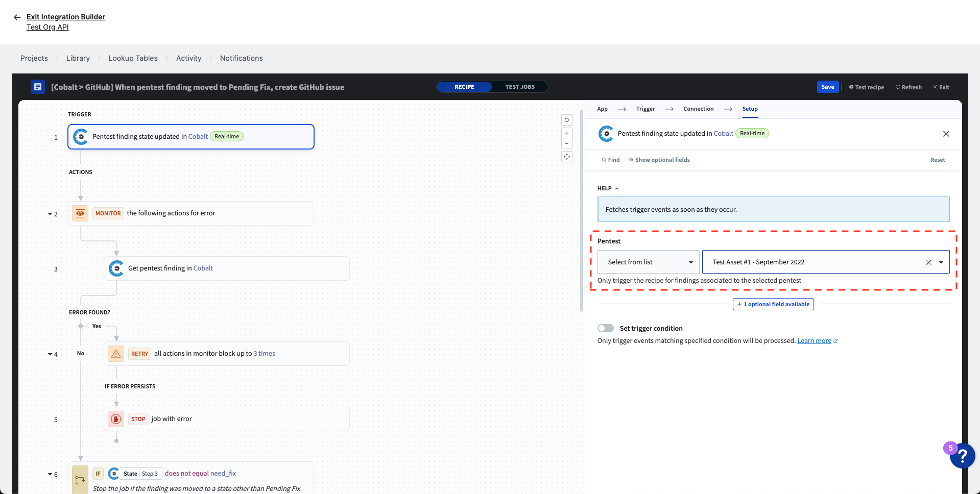Click the Monitor eye icon in step 2
The height and width of the screenshot is (494, 980).
[80, 213]
